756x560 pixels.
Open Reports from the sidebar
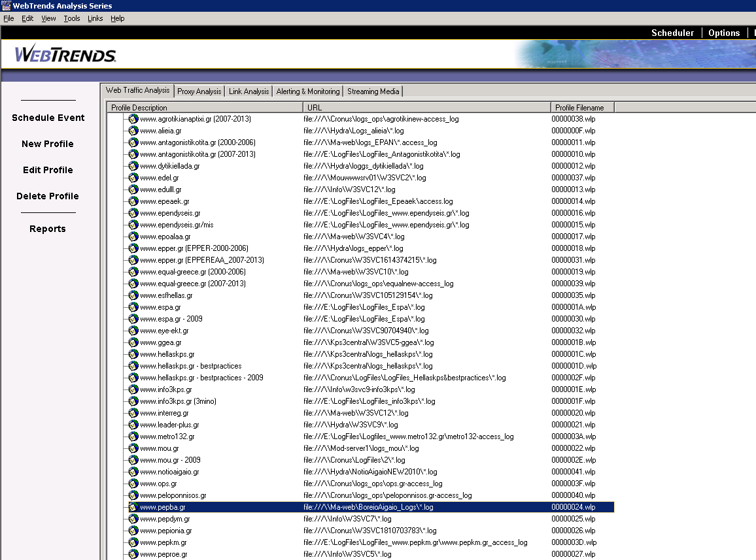[x=48, y=229]
